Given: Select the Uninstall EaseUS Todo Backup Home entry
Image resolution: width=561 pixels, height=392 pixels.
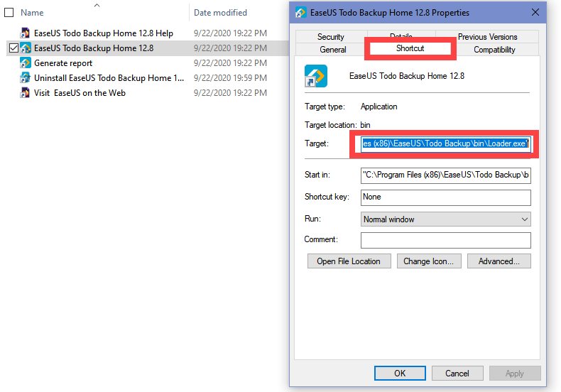Looking at the screenshot, I should click(109, 77).
